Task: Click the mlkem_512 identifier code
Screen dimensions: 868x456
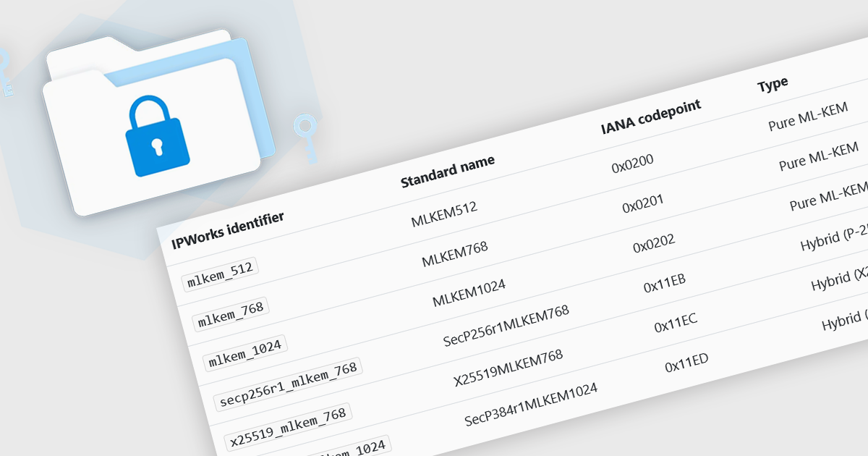Action: click(x=220, y=274)
